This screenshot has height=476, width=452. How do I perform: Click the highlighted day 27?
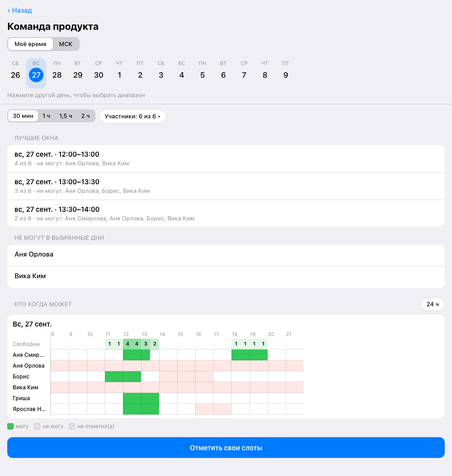(x=36, y=73)
